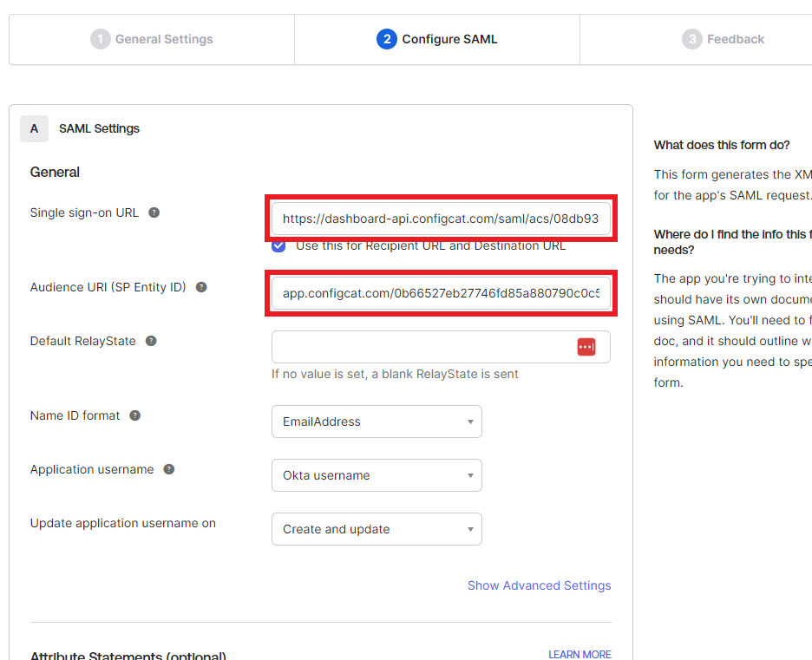Click help icon beside Name ID format
This screenshot has width=812, height=660.
(135, 415)
